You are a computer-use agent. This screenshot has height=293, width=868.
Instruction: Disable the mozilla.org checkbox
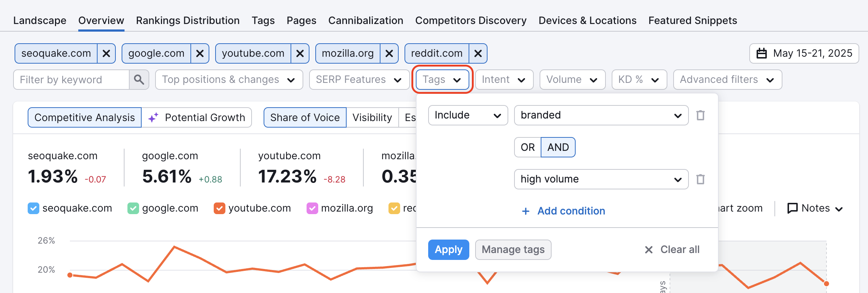(x=312, y=208)
